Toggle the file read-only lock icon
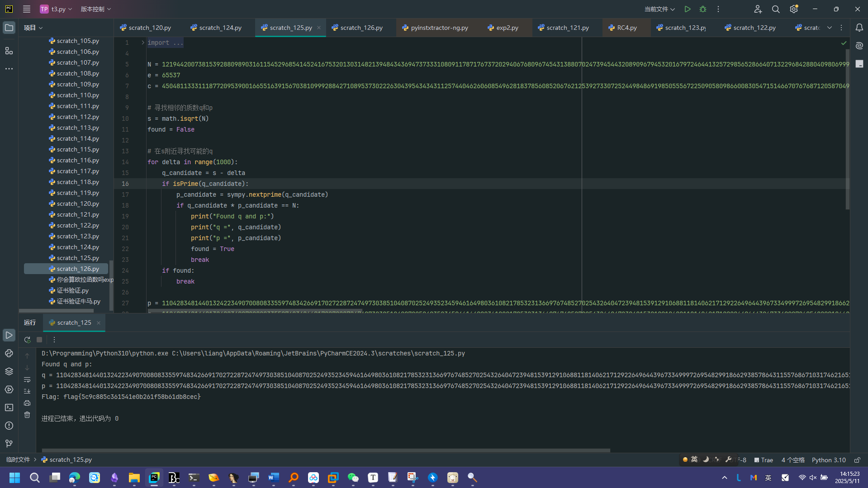This screenshot has width=868, height=488. pos(857,460)
